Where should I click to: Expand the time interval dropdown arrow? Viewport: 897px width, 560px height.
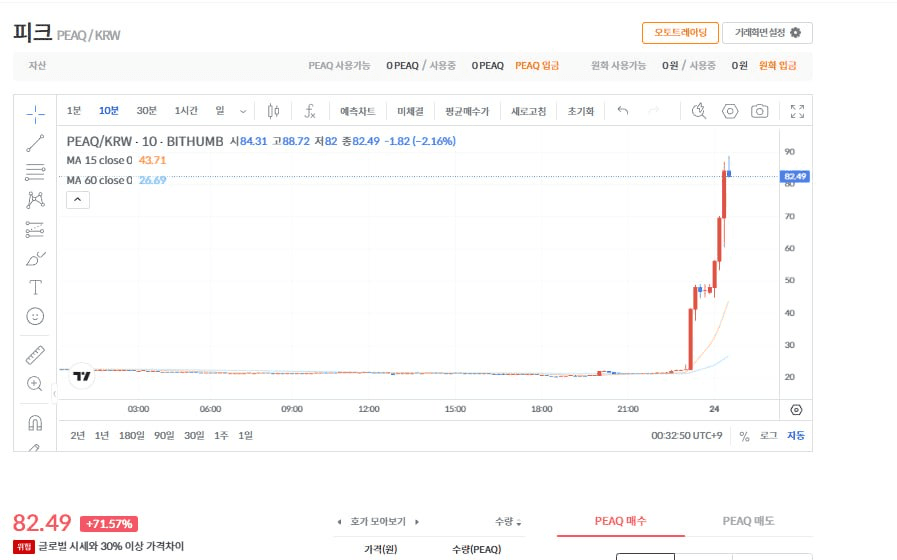click(243, 111)
